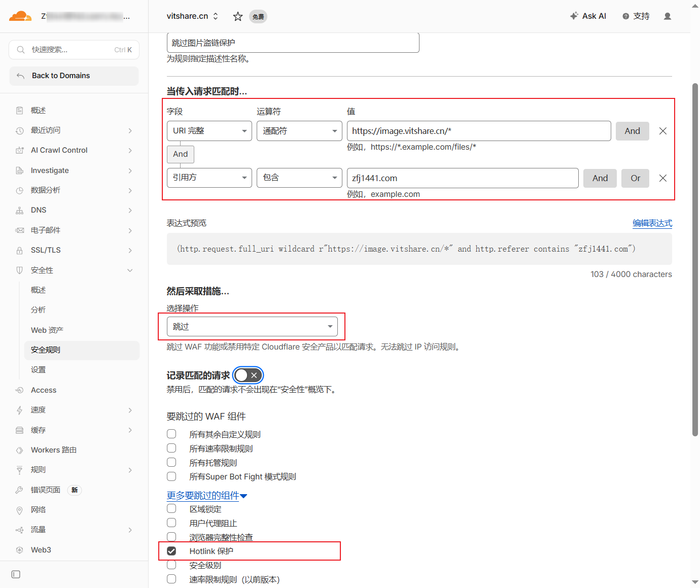Click the Workers 路由 icon
Image resolution: width=700 pixels, height=588 pixels.
pos(20,450)
